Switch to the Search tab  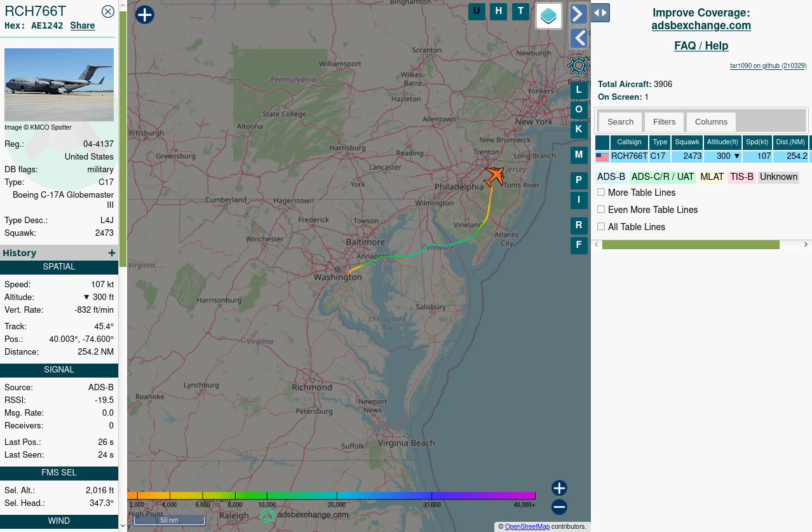point(620,122)
